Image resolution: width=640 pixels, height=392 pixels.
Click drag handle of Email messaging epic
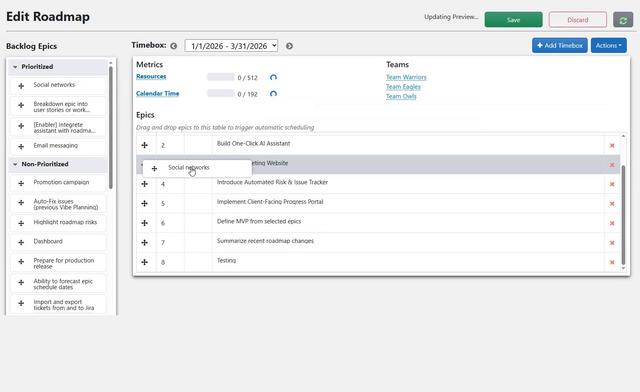tap(21, 147)
